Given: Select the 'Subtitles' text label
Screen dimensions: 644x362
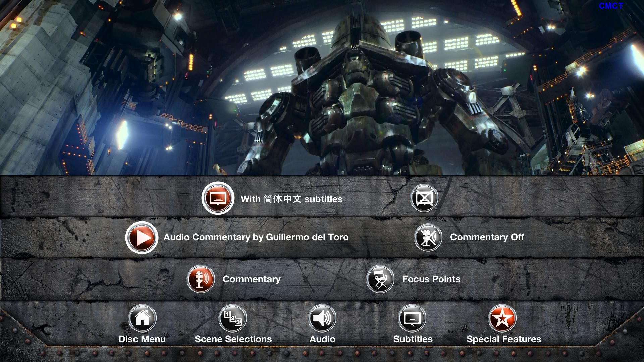Looking at the screenshot, I should [x=413, y=339].
